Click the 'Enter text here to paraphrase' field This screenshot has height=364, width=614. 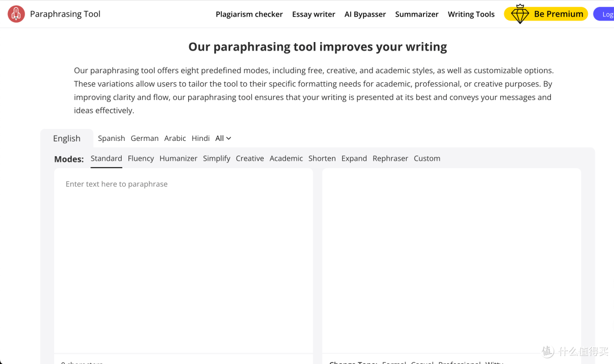pyautogui.click(x=183, y=261)
